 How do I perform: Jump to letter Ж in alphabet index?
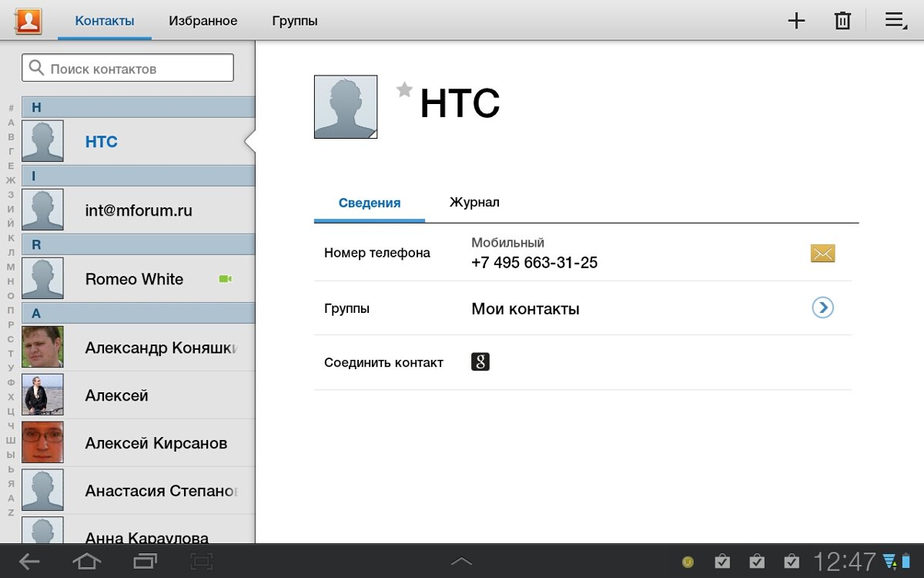[x=11, y=180]
